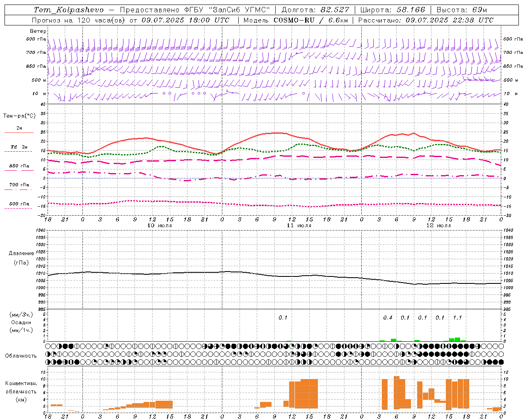This screenshot has height=420, width=525.
Task: Click the Тем-ра(°C) axis title
Action: coord(20,116)
